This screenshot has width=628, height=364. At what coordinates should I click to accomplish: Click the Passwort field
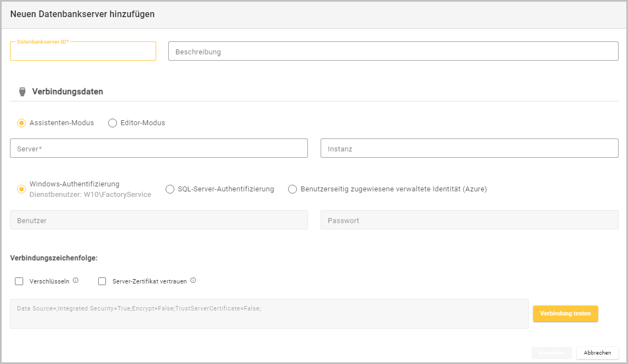469,220
